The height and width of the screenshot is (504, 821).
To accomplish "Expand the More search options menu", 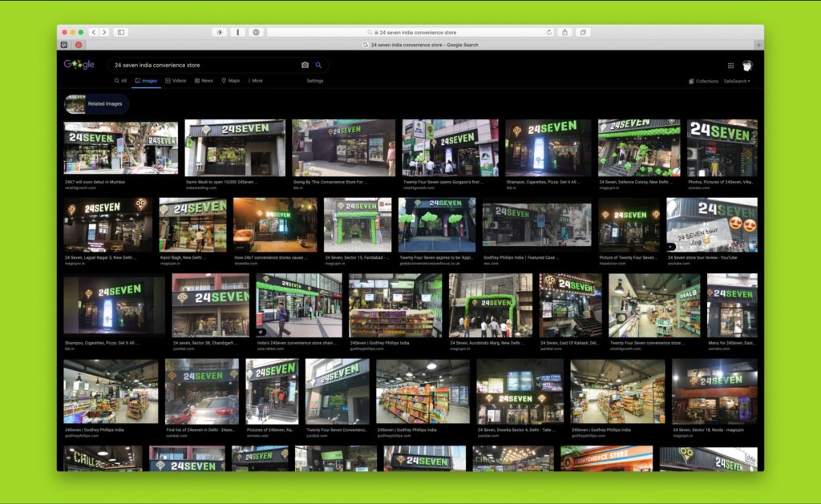I will pyautogui.click(x=255, y=81).
